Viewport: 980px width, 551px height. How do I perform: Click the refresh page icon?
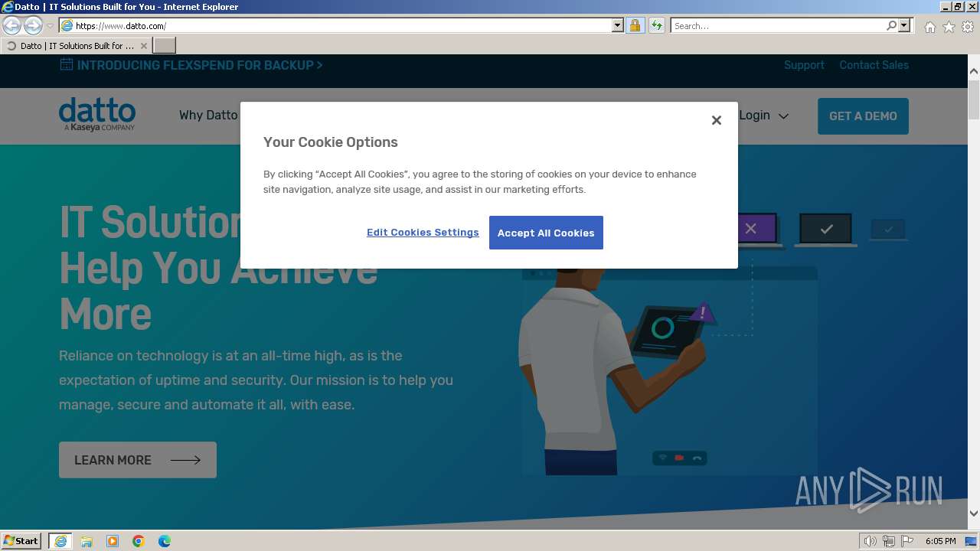point(656,26)
